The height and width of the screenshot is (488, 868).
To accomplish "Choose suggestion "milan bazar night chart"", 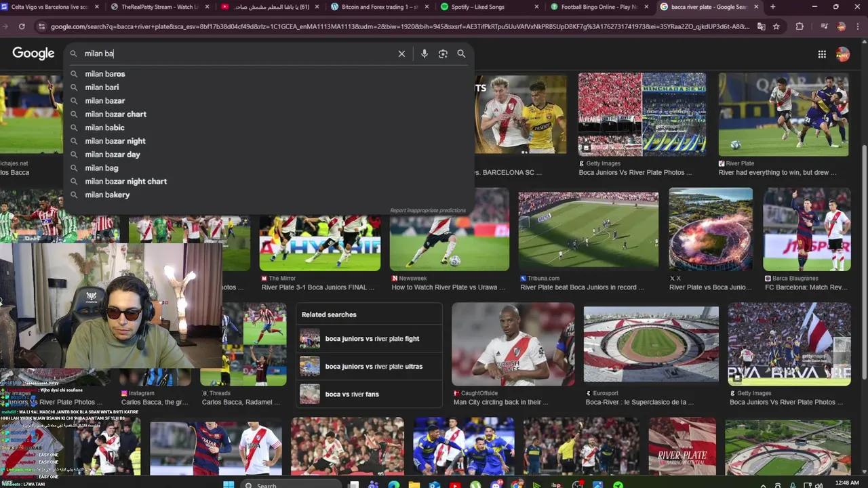I will [269, 182].
